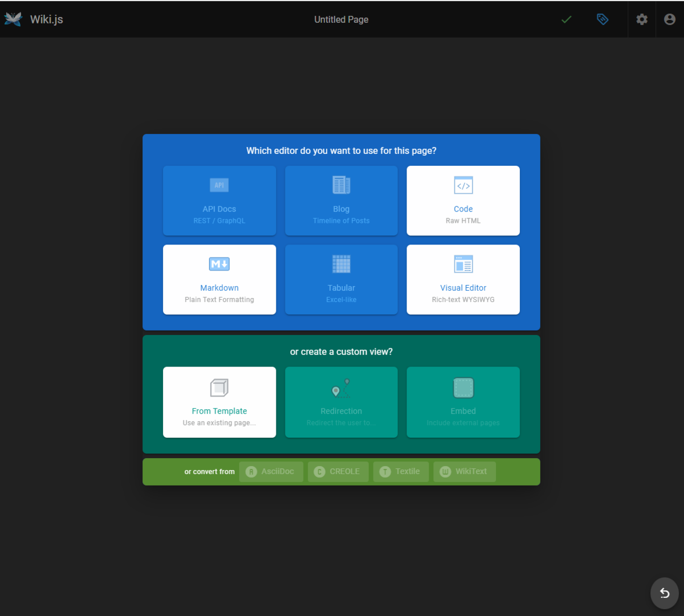The height and width of the screenshot is (616, 684).
Task: Click the Redirection custom view card
Action: point(341,402)
